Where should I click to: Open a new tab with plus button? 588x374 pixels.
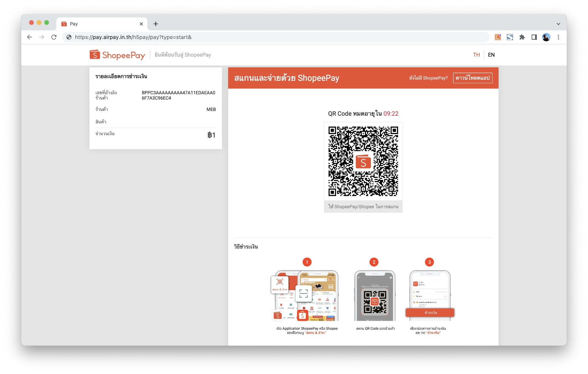click(156, 24)
